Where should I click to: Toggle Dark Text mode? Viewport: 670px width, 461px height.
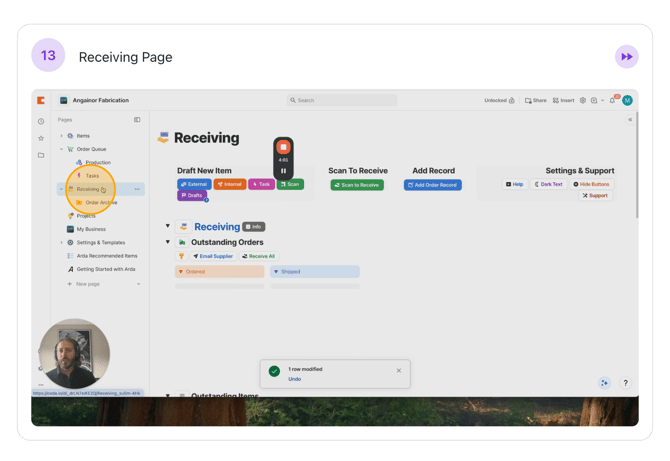coord(549,184)
